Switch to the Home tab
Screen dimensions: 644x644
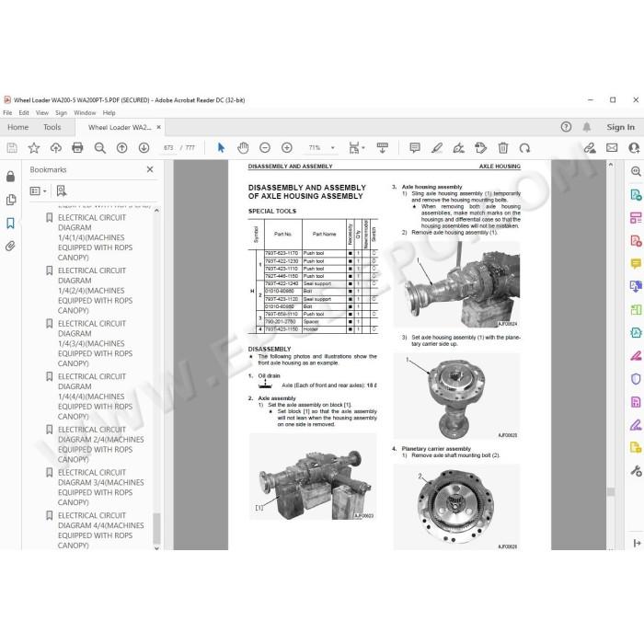[x=18, y=127]
